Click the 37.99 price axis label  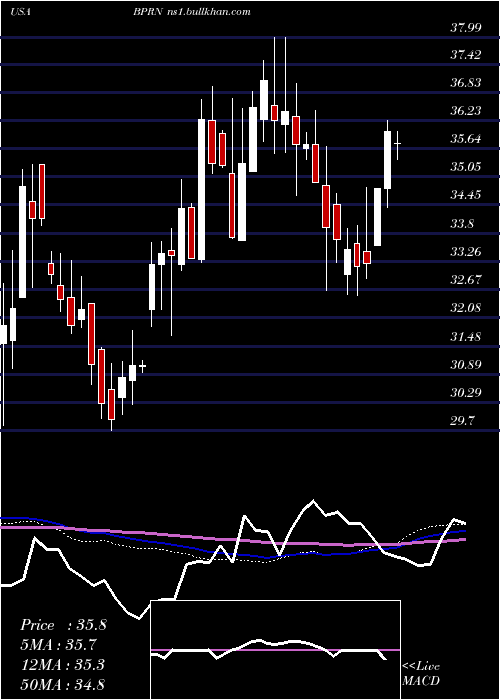point(466,28)
